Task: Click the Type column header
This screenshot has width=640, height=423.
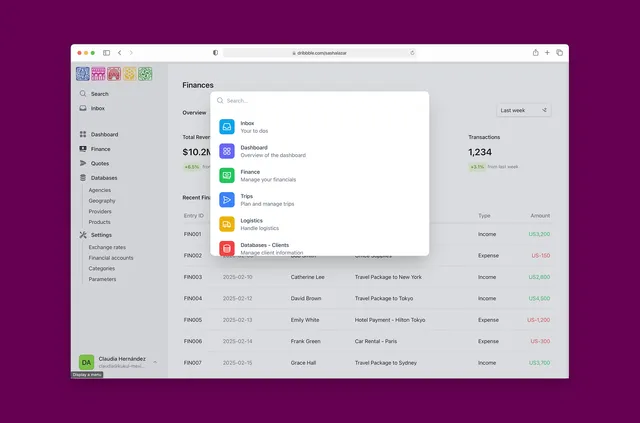Action: pos(484,216)
